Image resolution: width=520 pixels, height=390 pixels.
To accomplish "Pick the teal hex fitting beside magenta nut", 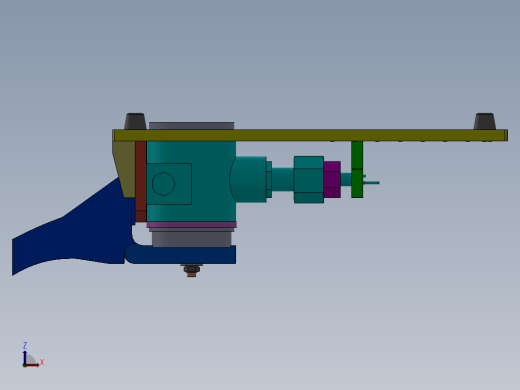I will coord(309,180).
